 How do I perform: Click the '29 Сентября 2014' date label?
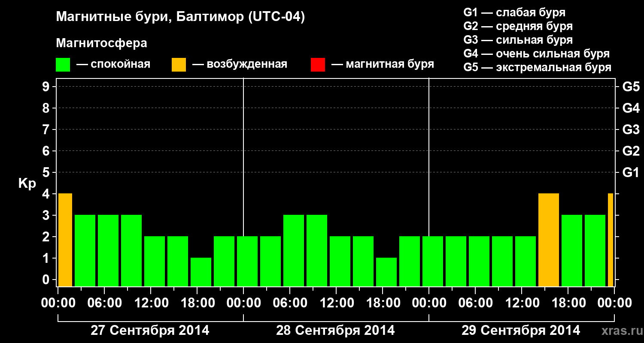pyautogui.click(x=521, y=331)
